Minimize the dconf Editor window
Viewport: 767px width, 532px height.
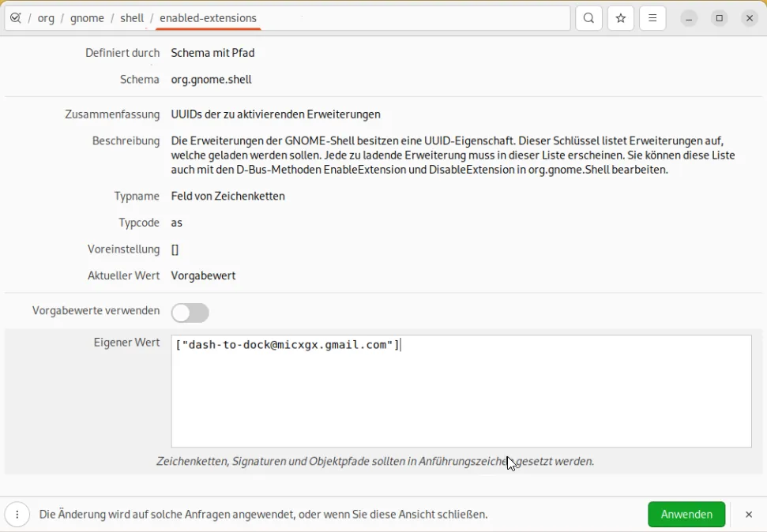[690, 18]
